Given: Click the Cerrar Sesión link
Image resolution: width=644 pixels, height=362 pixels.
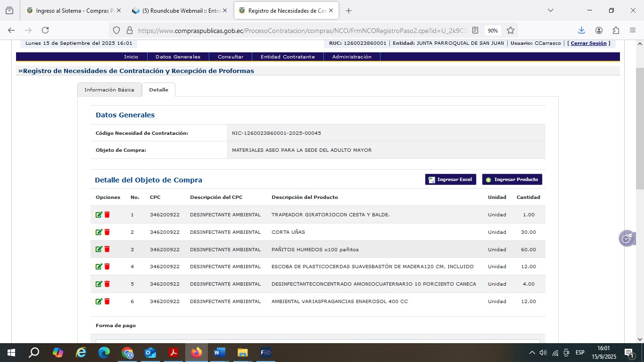Looking at the screenshot, I should coord(588,43).
